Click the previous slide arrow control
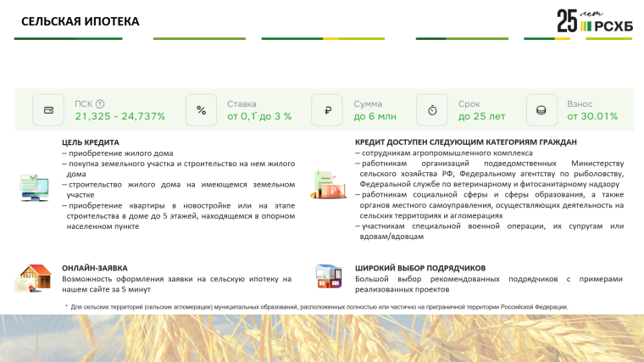The height and width of the screenshot is (362, 644). (7, 353)
